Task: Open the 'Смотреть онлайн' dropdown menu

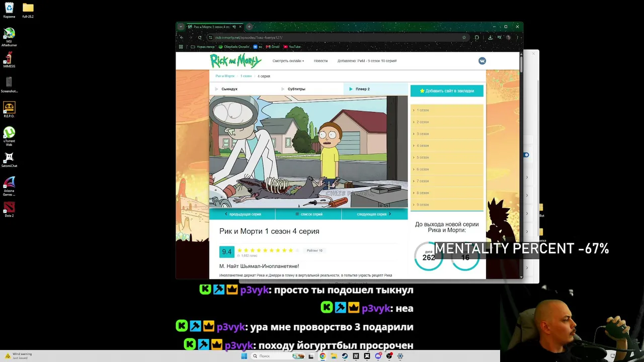Action: coord(288,61)
